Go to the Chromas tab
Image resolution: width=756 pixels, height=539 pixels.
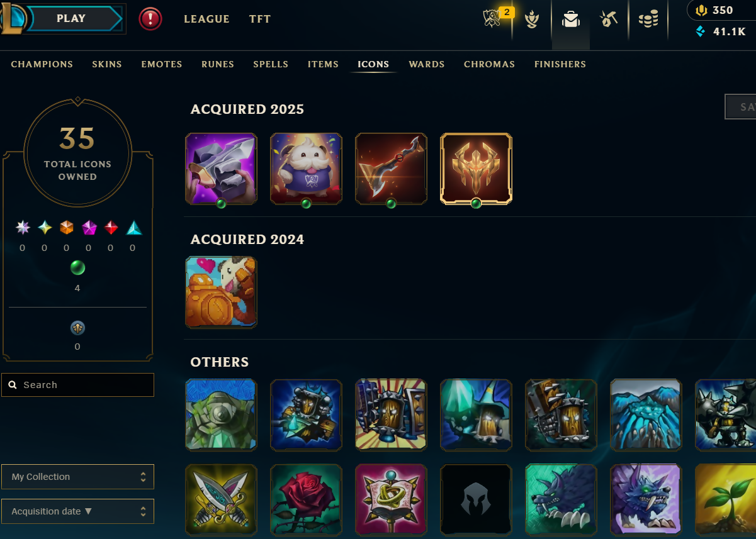[489, 64]
